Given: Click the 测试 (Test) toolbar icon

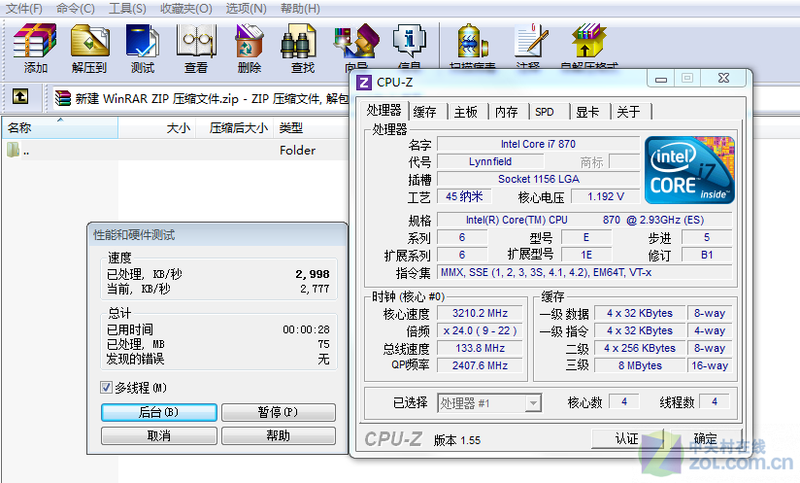Looking at the screenshot, I should (x=143, y=41).
